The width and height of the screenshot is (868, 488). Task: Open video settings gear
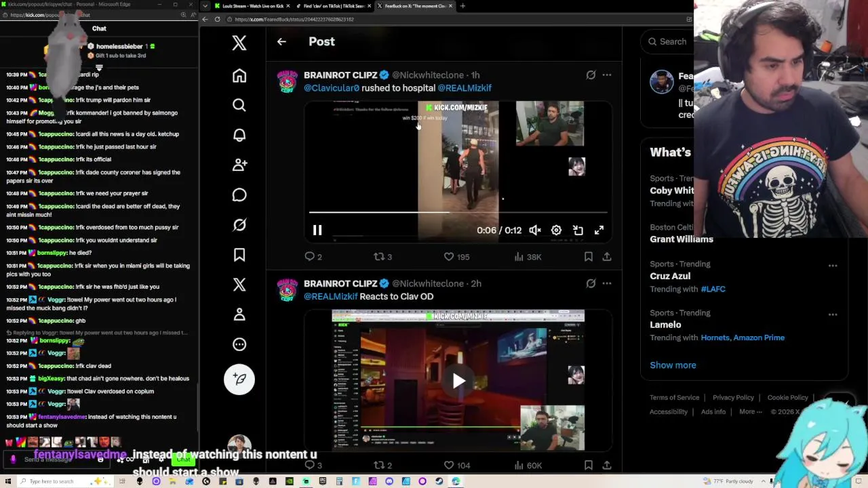pos(556,230)
